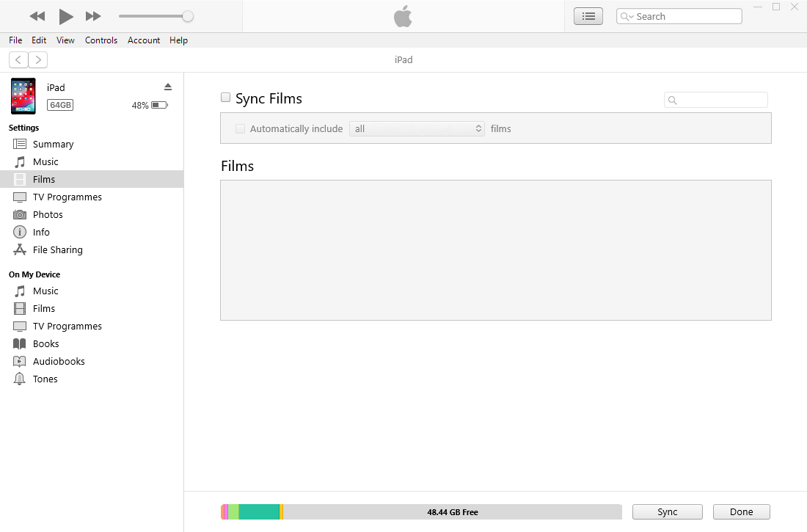Select the Films icon under Settings
Screen dimensions: 807x532
click(20, 179)
